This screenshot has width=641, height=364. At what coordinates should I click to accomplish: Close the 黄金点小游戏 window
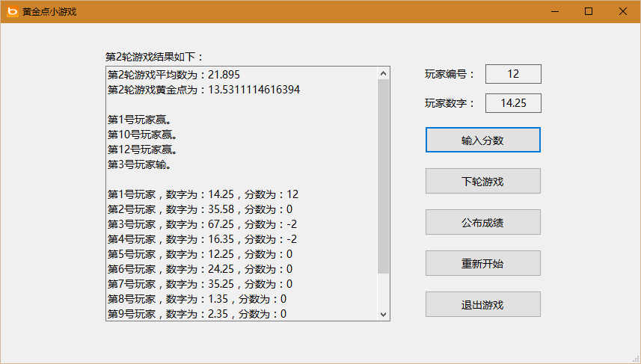coord(623,11)
